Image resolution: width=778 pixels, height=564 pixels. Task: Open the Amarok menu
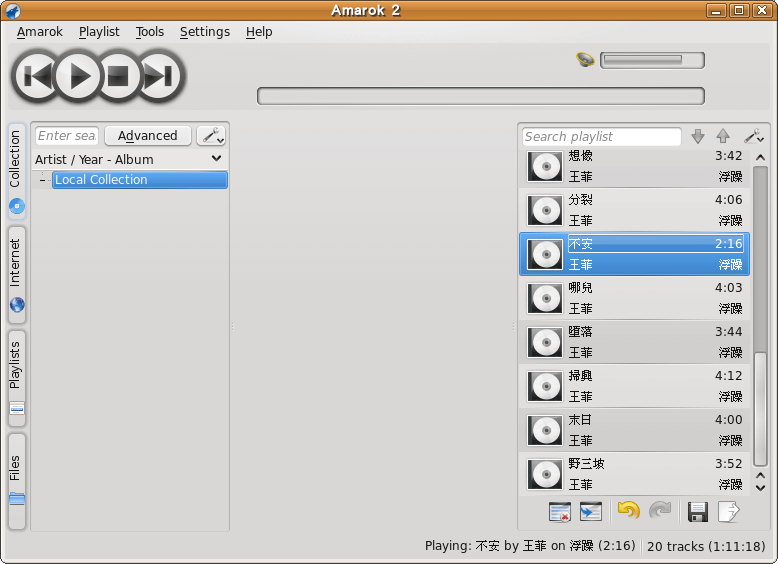pyautogui.click(x=40, y=32)
